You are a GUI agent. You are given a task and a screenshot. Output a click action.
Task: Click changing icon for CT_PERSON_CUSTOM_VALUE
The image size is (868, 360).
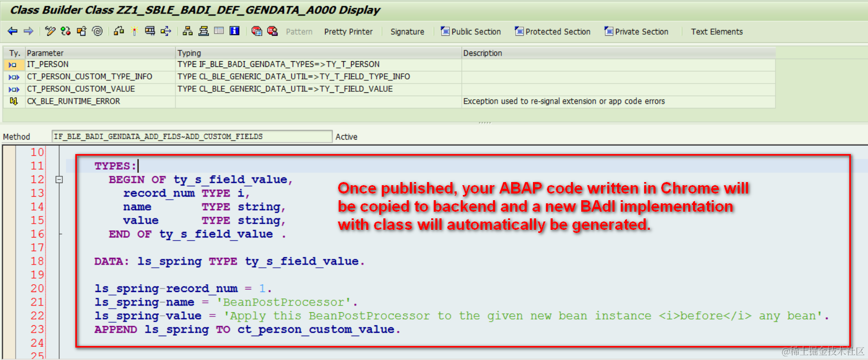tap(14, 90)
